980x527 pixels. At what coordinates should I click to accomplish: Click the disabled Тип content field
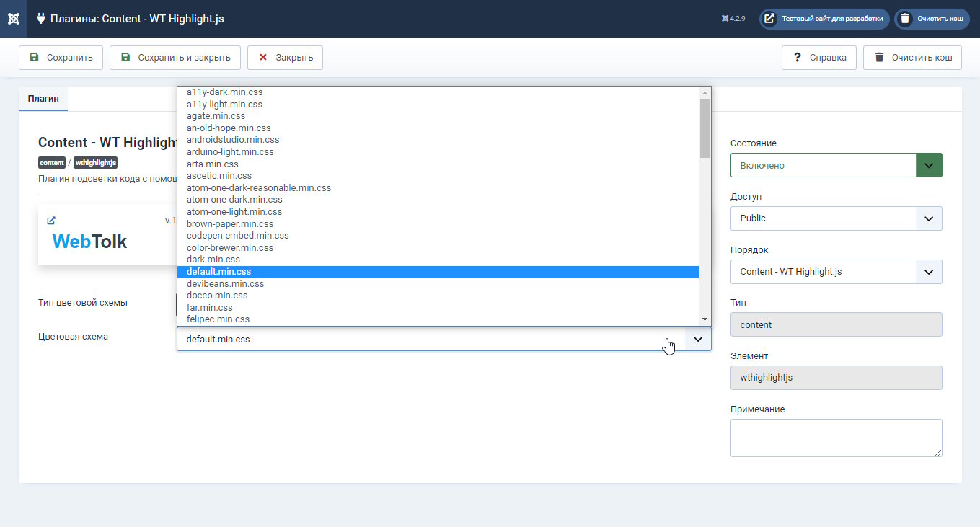836,324
